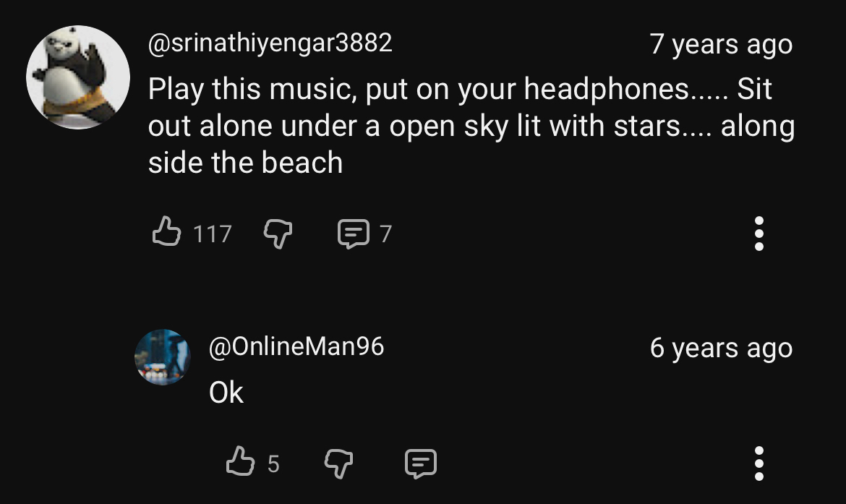Click the 5 likes count on reply
Image resolution: width=846 pixels, height=504 pixels.
(x=273, y=463)
